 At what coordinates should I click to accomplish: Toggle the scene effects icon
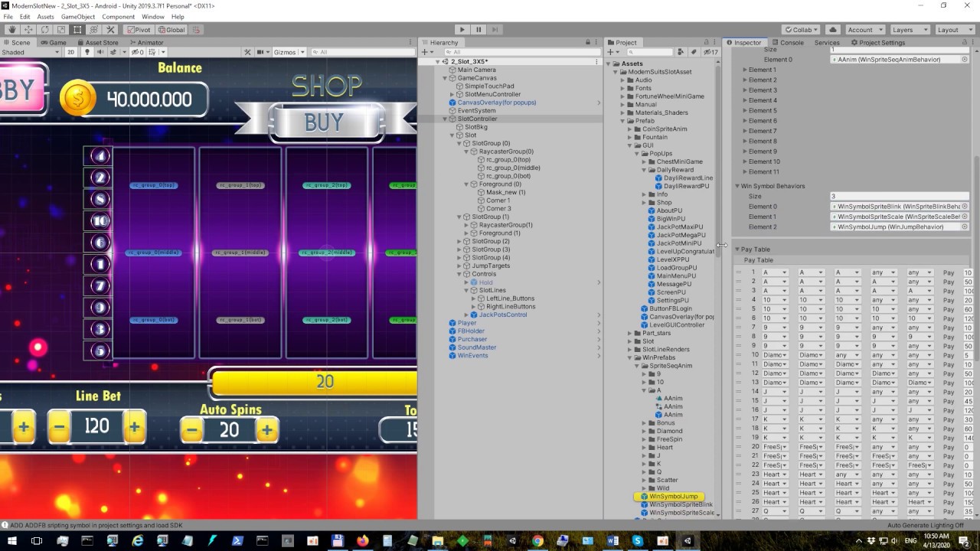point(113,52)
